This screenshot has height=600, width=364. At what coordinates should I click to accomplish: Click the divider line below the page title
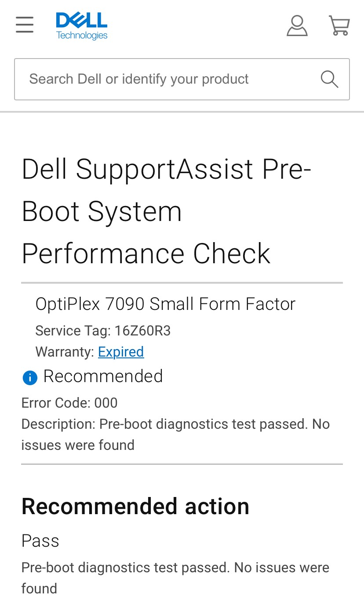click(x=182, y=283)
